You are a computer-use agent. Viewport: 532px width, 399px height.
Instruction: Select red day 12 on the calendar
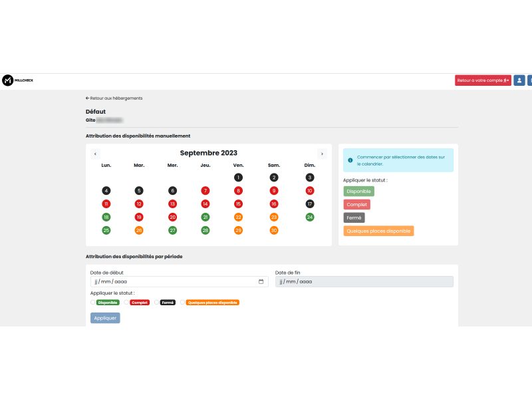click(139, 204)
